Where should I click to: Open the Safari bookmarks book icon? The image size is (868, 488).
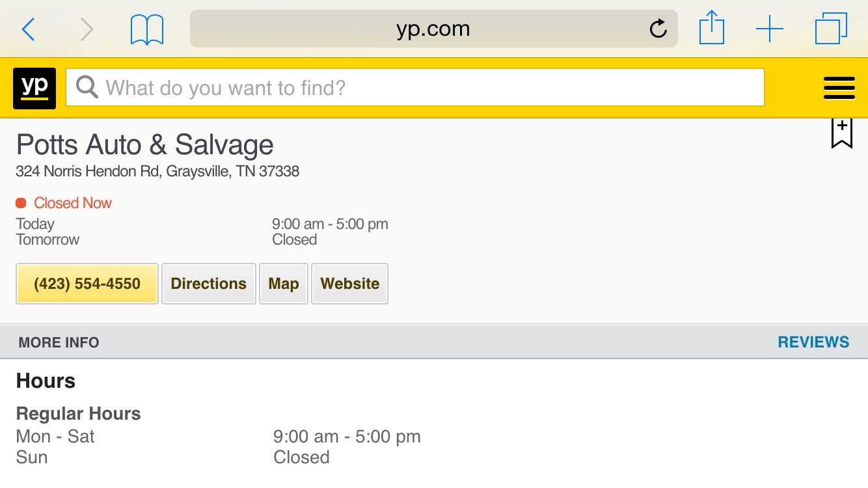click(147, 30)
